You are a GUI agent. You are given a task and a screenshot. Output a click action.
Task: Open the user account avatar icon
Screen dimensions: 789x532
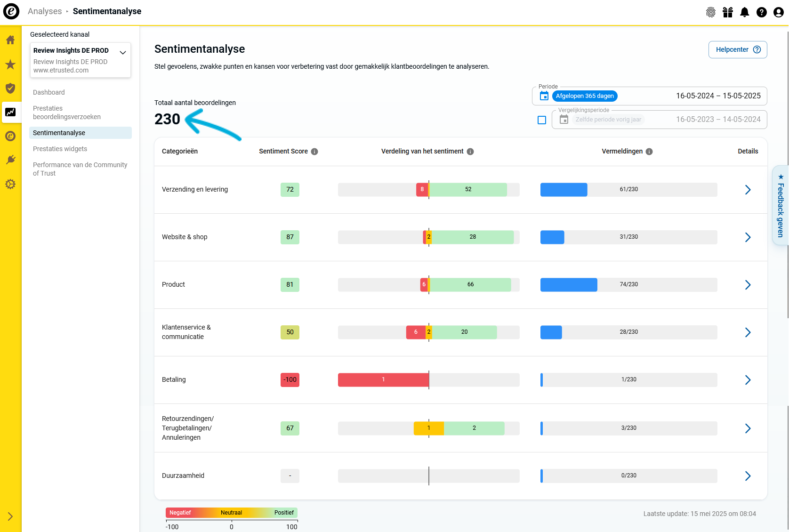(779, 12)
